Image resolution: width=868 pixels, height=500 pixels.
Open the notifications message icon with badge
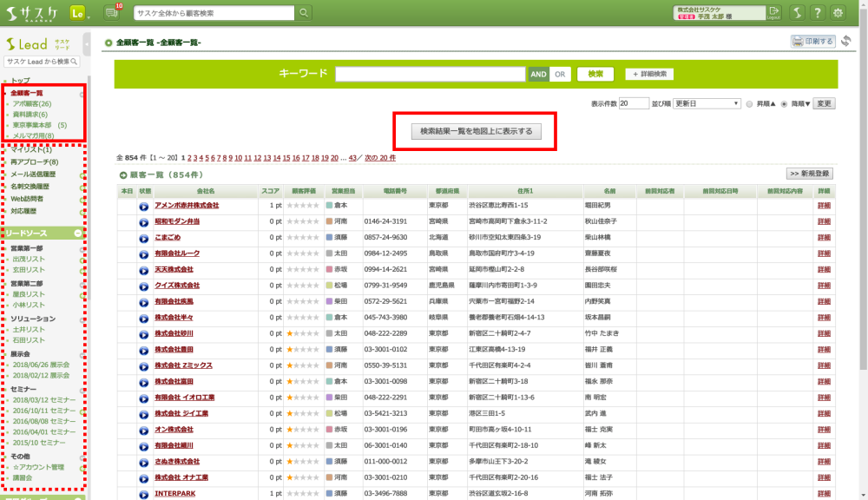click(x=112, y=12)
